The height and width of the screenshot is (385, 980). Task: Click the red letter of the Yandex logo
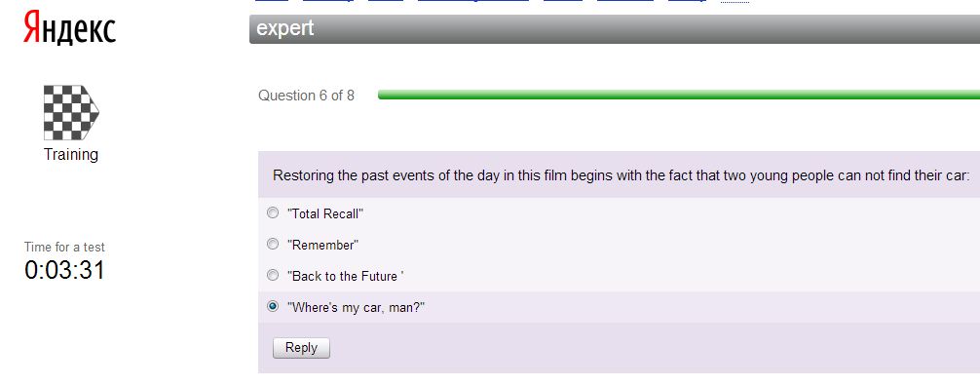[32, 29]
